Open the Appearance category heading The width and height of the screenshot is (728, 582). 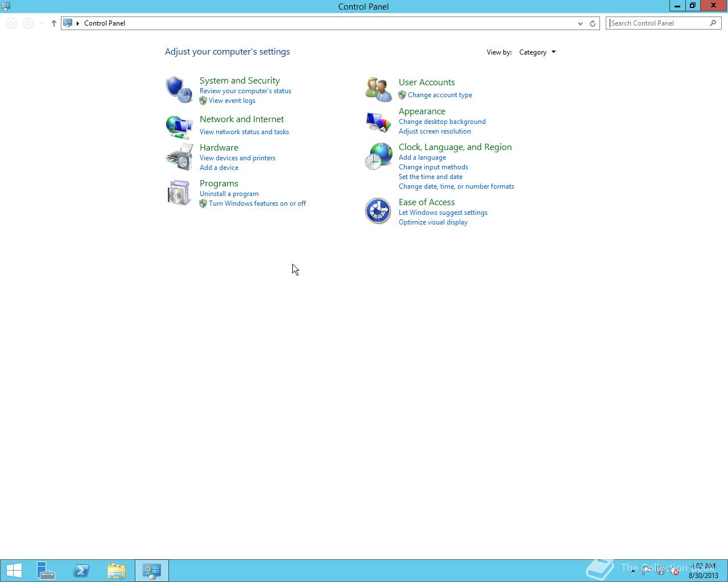coord(422,111)
